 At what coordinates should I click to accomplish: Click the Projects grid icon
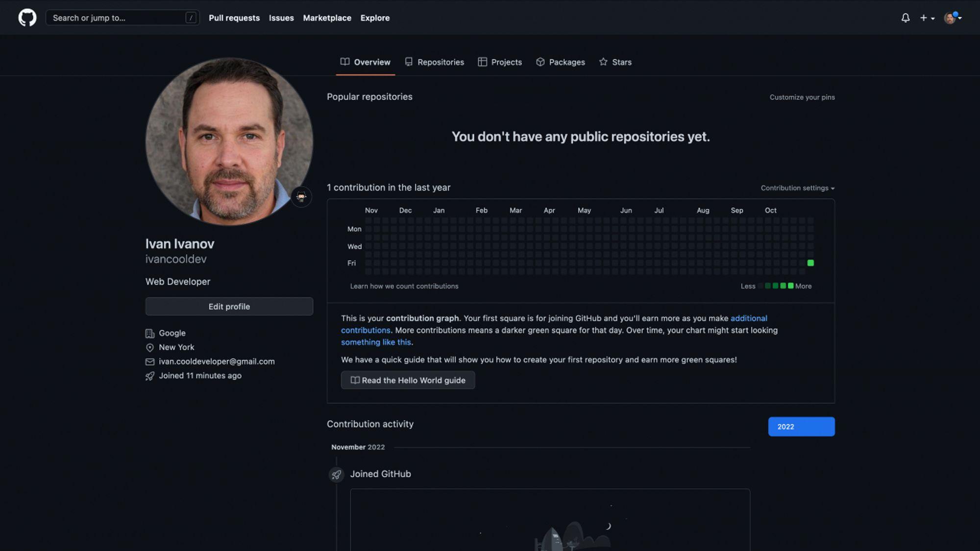click(482, 61)
